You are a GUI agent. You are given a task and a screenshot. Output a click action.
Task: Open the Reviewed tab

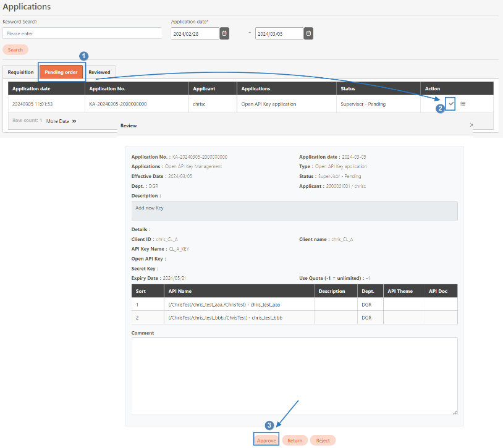(99, 72)
